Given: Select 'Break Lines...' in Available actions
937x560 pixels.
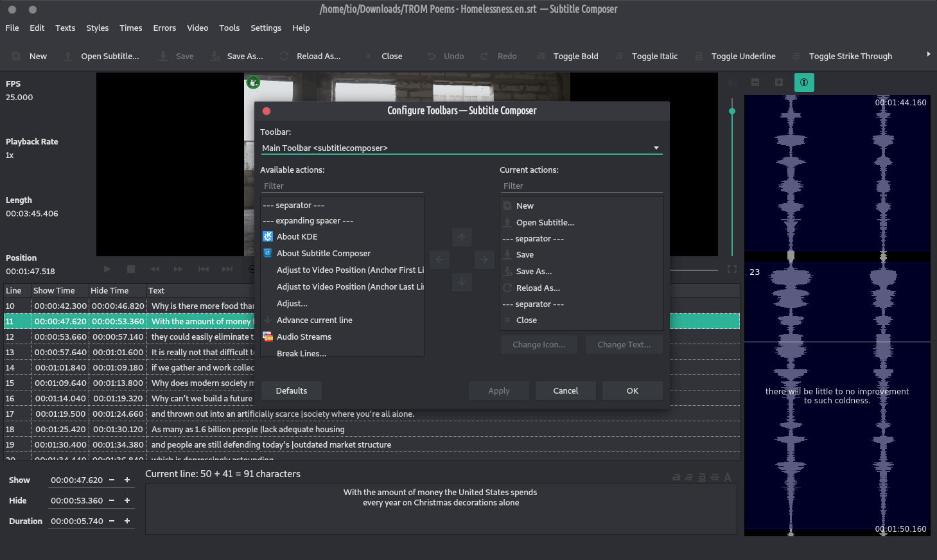Looking at the screenshot, I should 342,353.
